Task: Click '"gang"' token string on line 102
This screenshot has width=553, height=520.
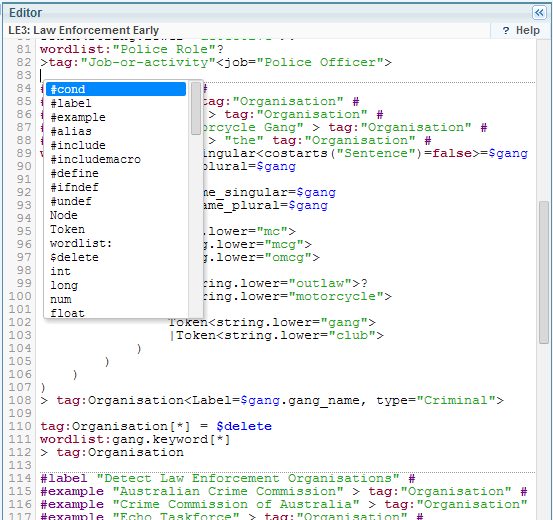Action: pyautogui.click(x=344, y=322)
